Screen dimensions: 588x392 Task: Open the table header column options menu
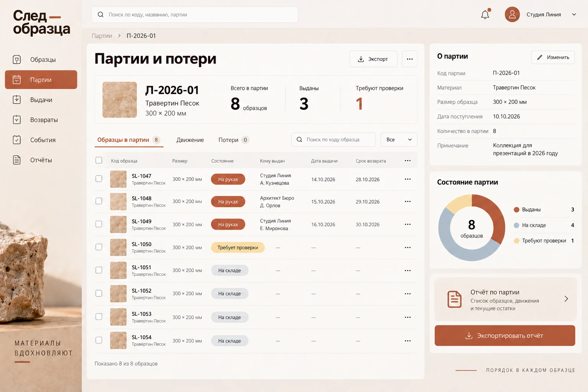(x=408, y=161)
